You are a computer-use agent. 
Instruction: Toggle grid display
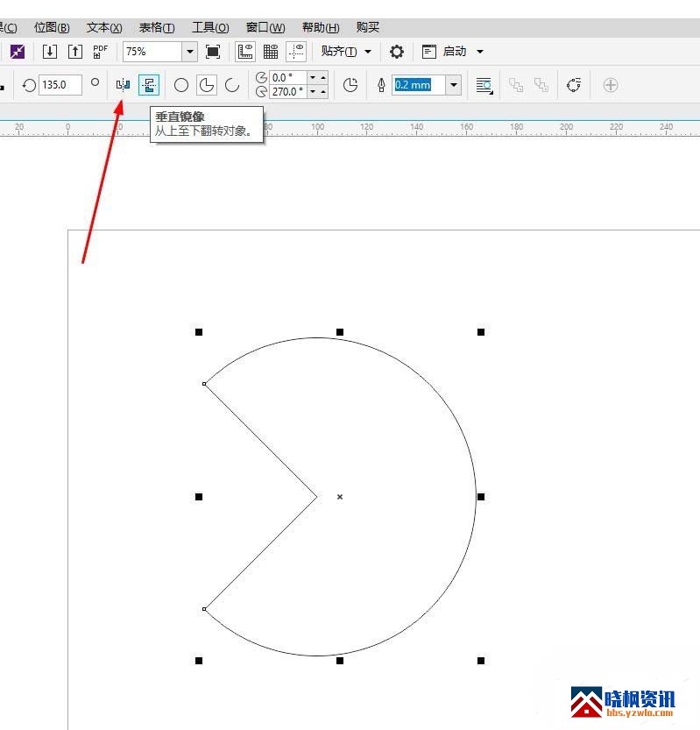point(271,52)
